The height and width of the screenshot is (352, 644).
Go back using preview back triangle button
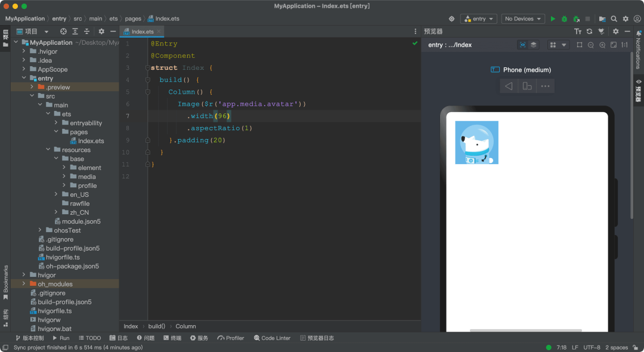[509, 86]
